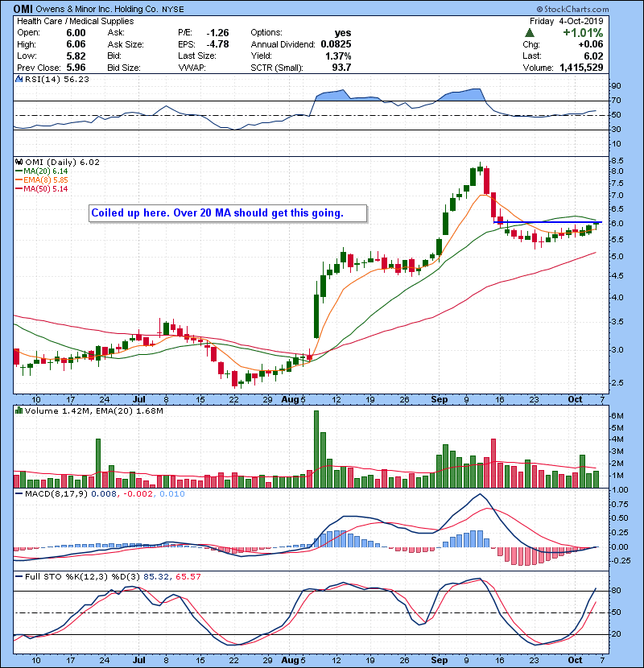Click the +1.01% percent change
The image size is (644, 668).
[x=583, y=33]
